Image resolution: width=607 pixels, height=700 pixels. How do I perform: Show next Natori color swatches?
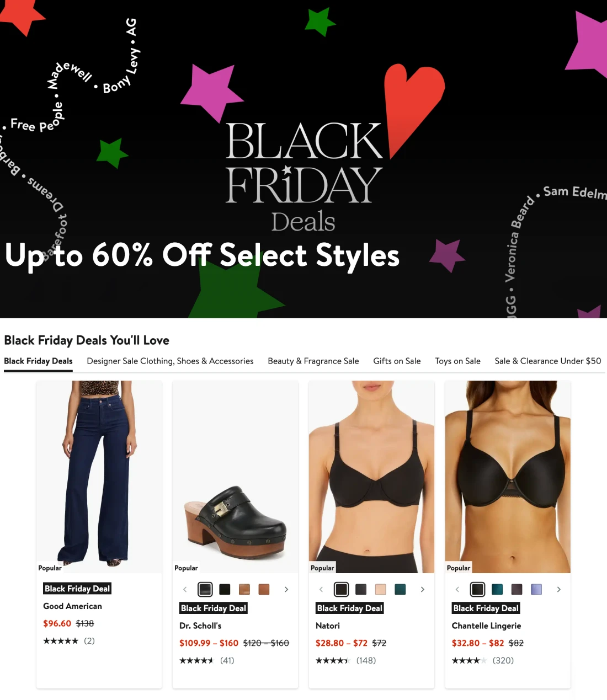(x=422, y=590)
